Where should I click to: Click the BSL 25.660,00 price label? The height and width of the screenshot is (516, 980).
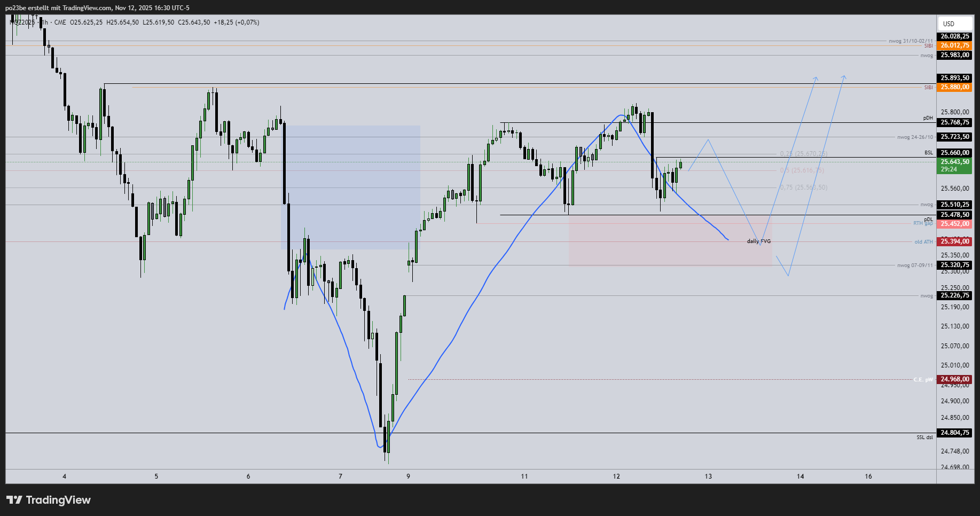pyautogui.click(x=954, y=153)
